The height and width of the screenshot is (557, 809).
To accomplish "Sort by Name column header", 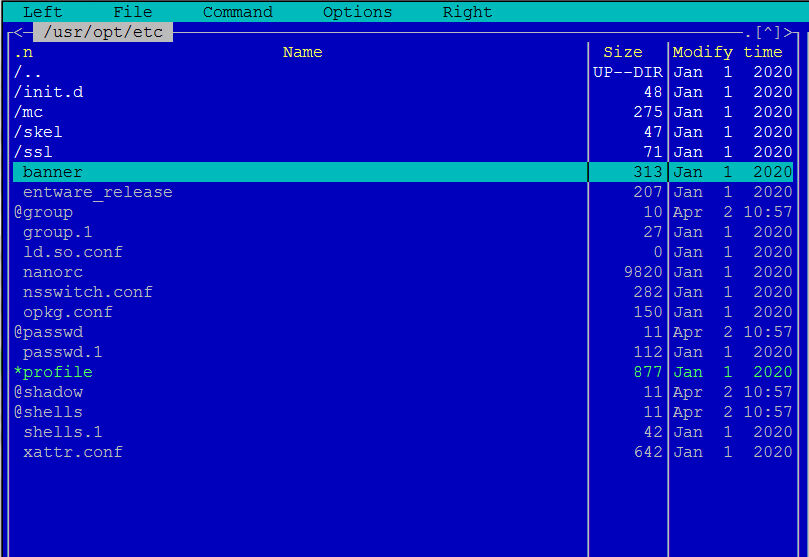I will click(302, 52).
